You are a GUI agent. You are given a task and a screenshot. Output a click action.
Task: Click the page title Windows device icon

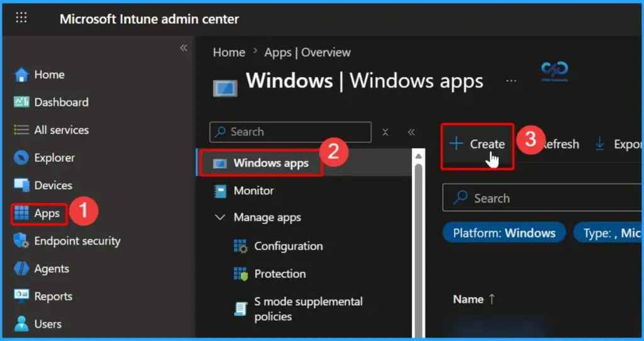coord(225,88)
